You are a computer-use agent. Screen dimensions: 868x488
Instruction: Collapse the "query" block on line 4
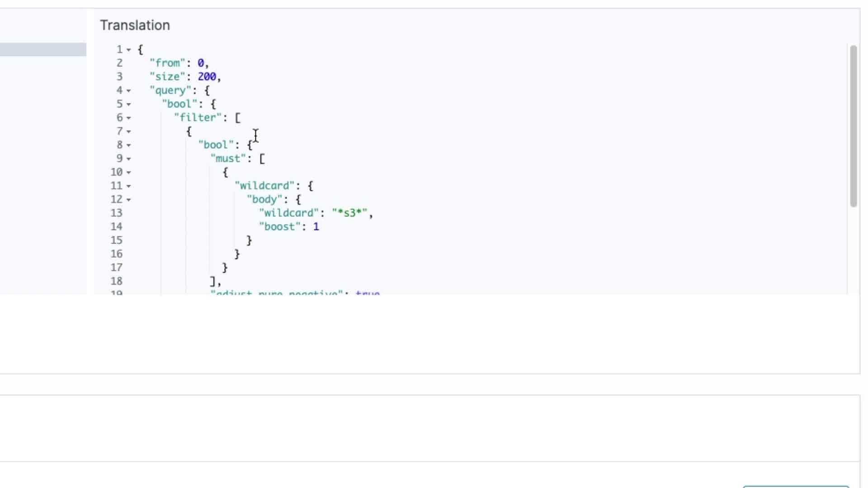coord(129,91)
